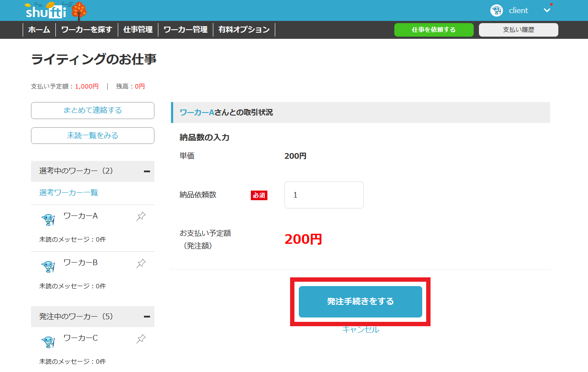Pin ワーカーB with the pushpin icon
Image resolution: width=588 pixels, height=372 pixels.
[141, 263]
